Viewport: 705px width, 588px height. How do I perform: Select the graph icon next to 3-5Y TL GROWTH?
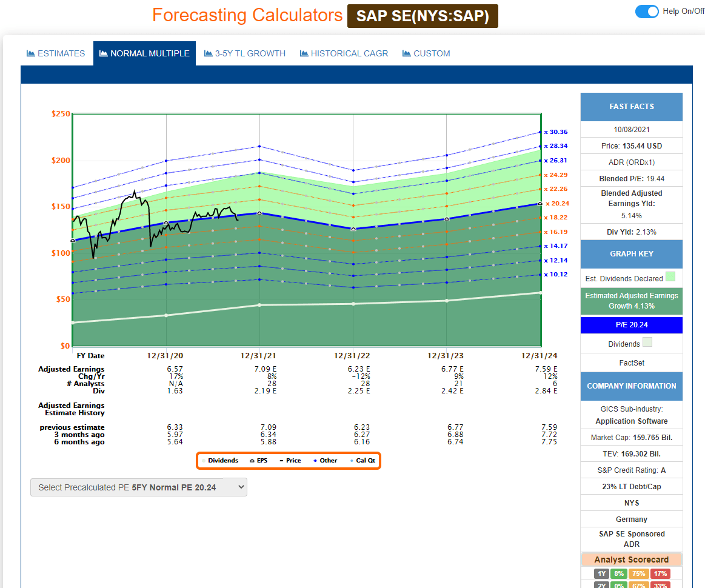209,53
